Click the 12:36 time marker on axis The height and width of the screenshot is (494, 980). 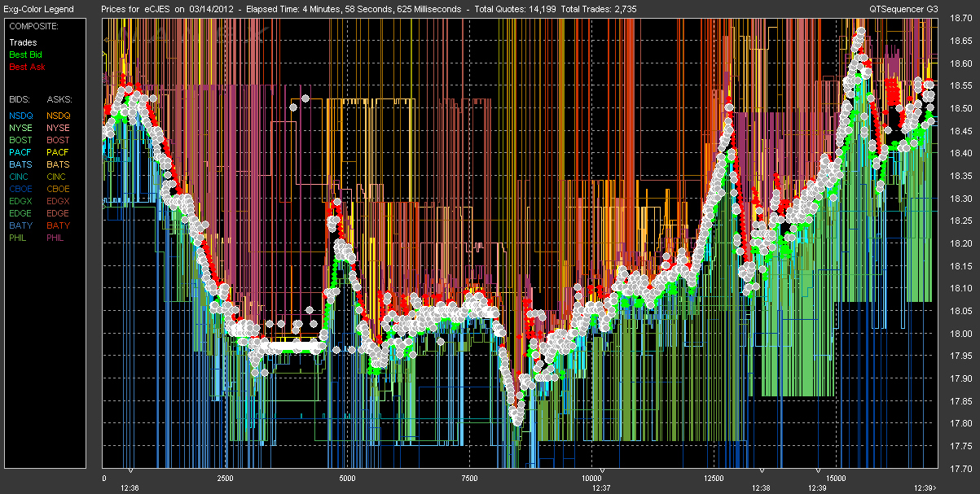(130, 487)
